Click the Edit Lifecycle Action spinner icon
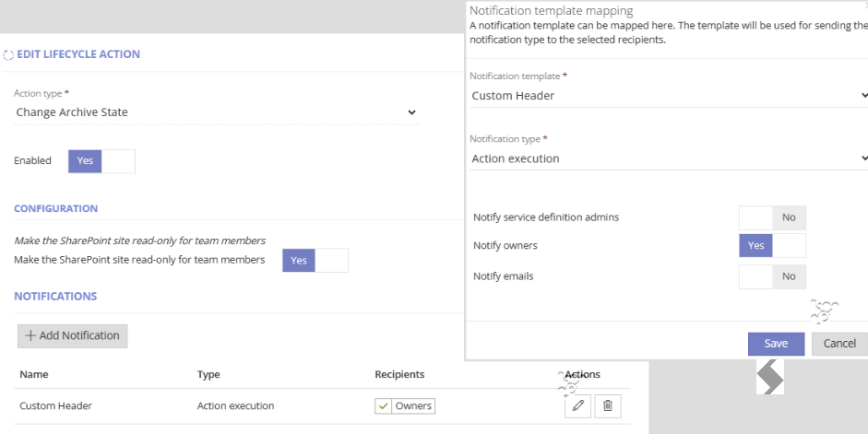Image resolution: width=868 pixels, height=434 pixels. pyautogui.click(x=8, y=54)
